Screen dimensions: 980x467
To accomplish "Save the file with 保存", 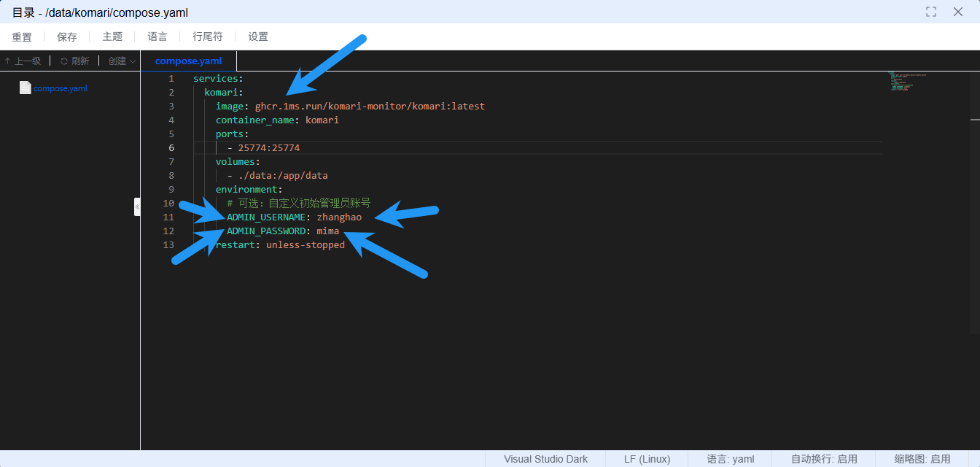I will tap(66, 36).
